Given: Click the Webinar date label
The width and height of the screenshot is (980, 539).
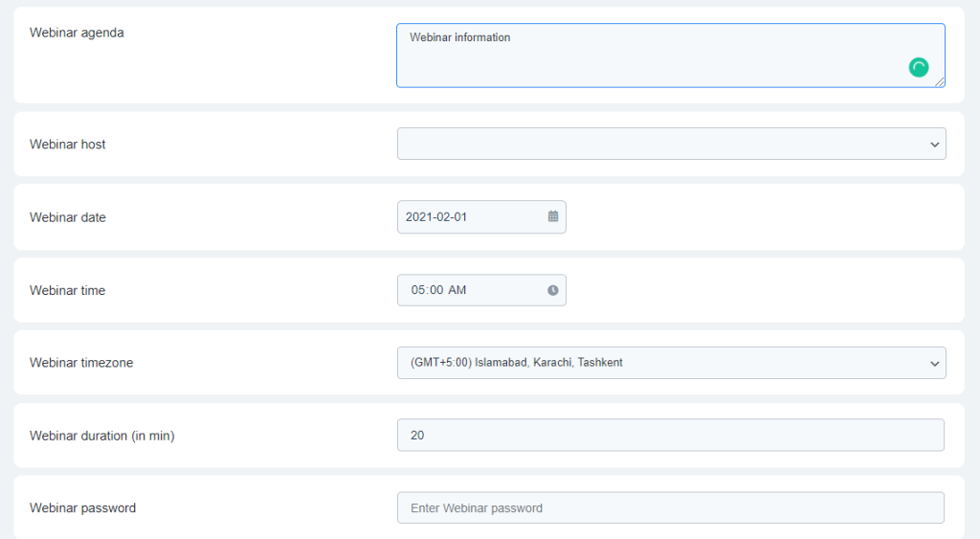Looking at the screenshot, I should point(68,217).
